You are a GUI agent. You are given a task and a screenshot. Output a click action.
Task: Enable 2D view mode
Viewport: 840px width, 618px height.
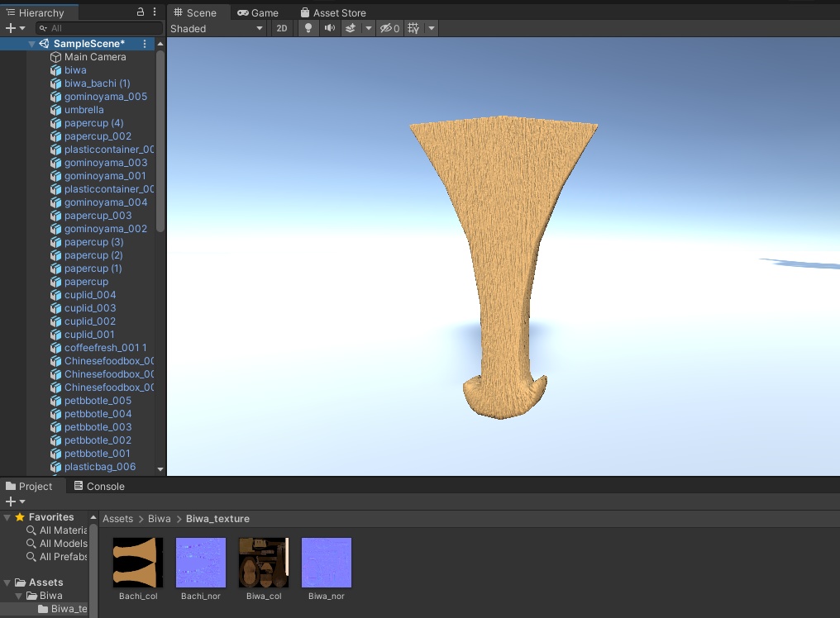(x=282, y=27)
